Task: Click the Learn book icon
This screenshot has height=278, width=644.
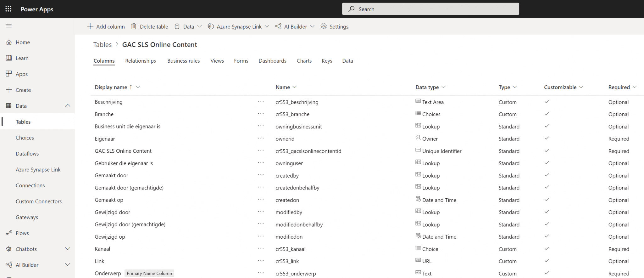Action: (x=9, y=58)
